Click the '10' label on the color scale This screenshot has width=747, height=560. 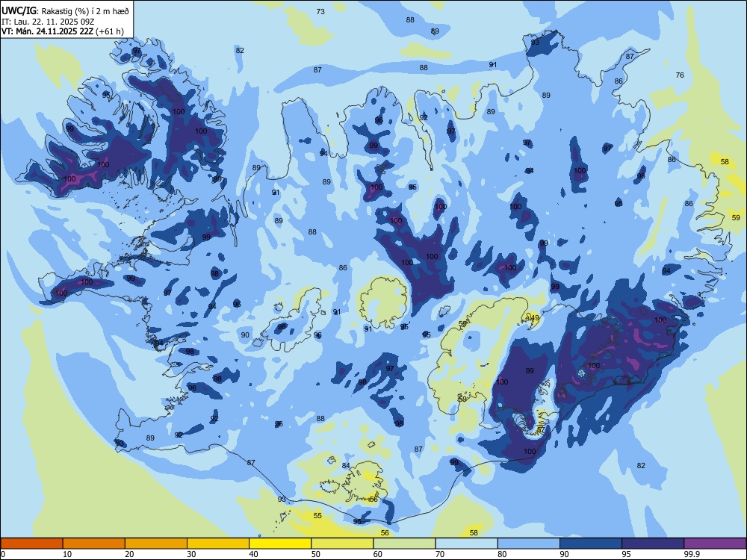tap(67, 554)
